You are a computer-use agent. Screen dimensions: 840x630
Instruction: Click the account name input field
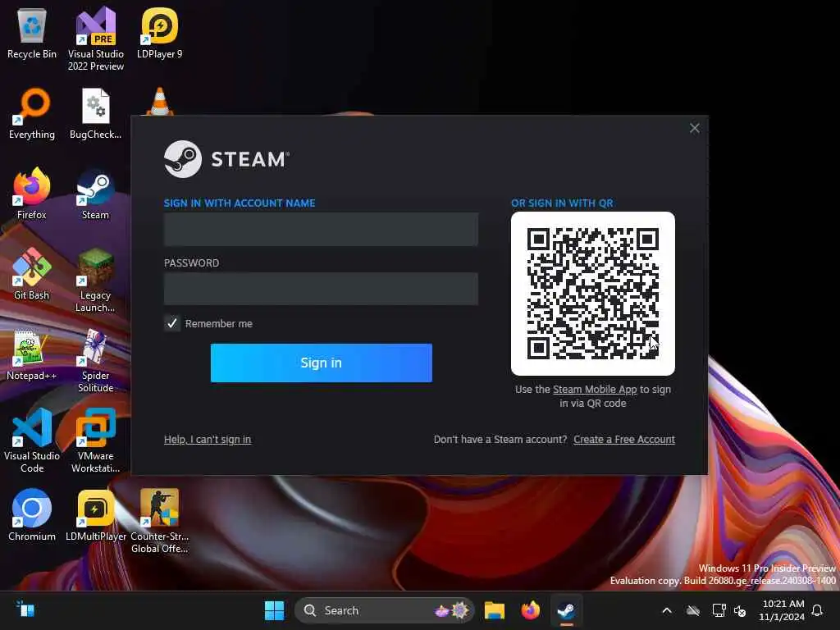[321, 230]
